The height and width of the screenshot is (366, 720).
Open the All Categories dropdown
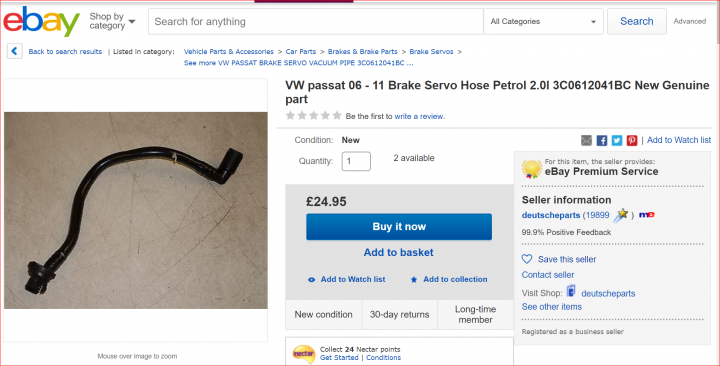tap(543, 22)
